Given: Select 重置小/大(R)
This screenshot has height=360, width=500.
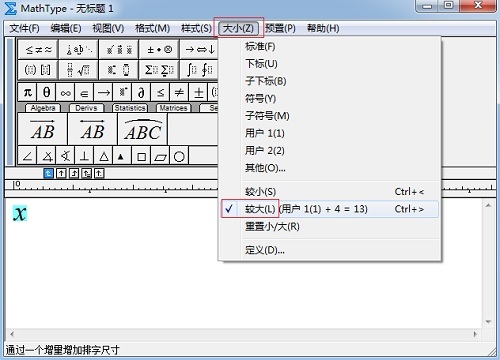Looking at the screenshot, I should click(x=330, y=227).
